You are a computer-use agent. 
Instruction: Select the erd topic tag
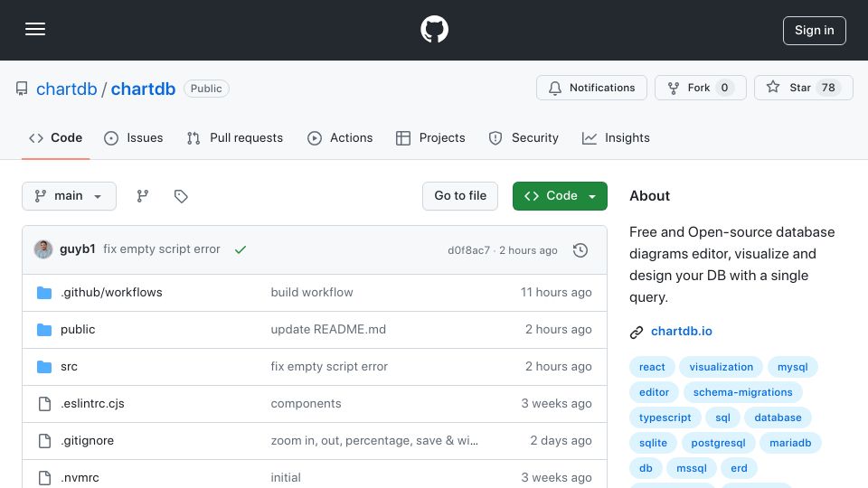tap(739, 469)
